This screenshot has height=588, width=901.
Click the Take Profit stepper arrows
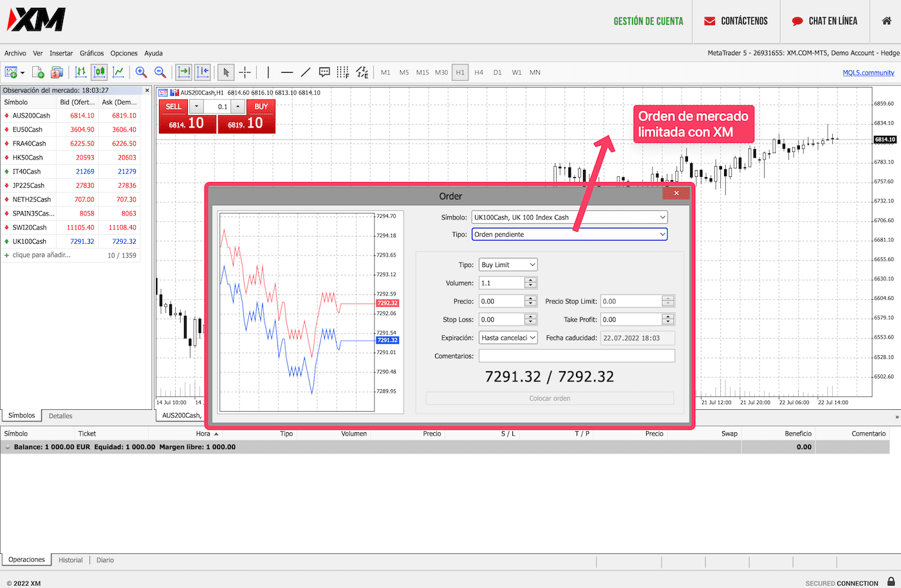click(x=668, y=319)
